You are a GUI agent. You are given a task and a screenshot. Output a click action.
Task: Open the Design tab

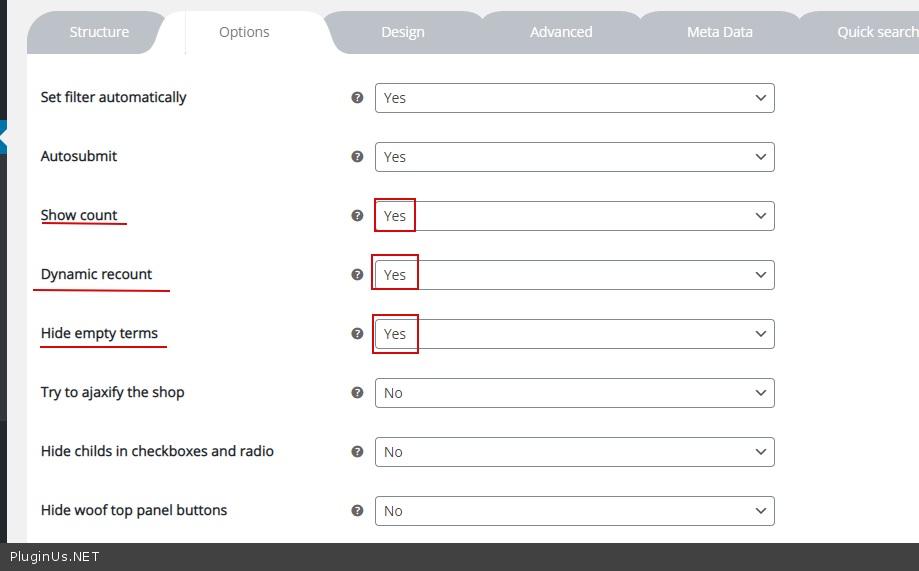coord(402,32)
